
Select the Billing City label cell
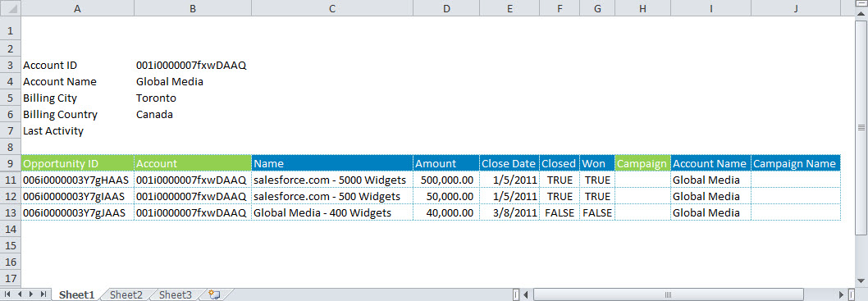point(77,98)
